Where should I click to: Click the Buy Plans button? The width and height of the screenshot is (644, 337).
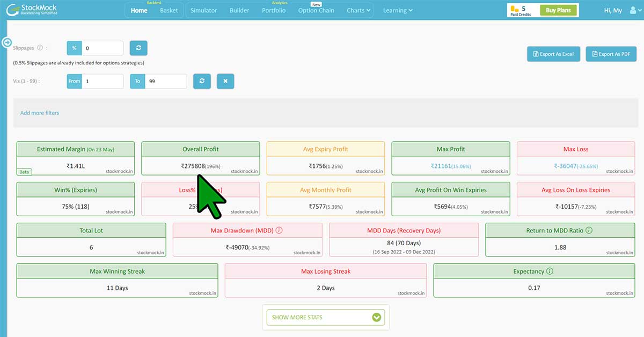point(559,10)
